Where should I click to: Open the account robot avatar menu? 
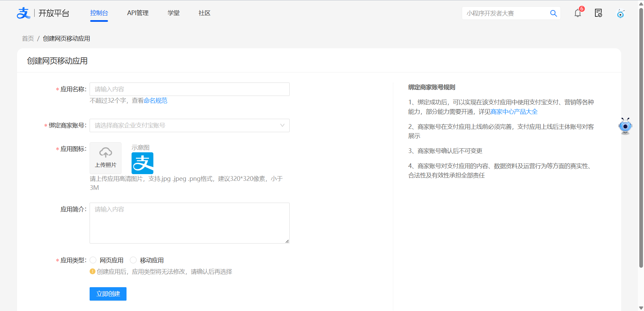(621, 14)
